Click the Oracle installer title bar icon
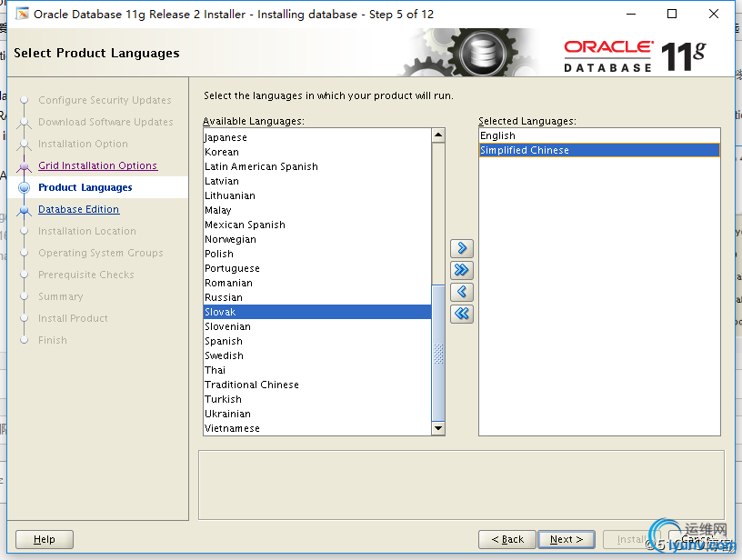Screen dimensions: 742x560 tap(22, 14)
